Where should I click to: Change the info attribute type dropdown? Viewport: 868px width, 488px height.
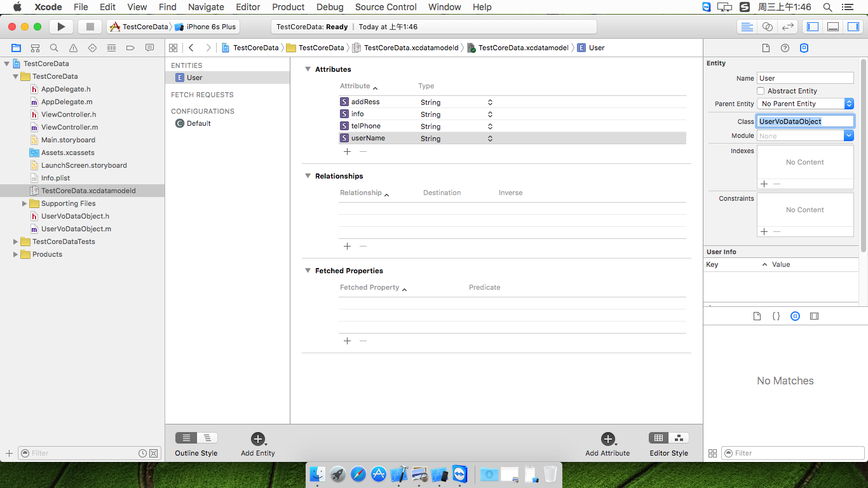[x=490, y=114]
